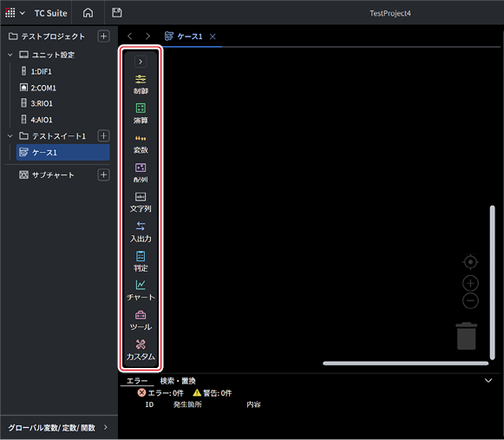
Task: Open the 判定 judgment block category
Action: 141,261
